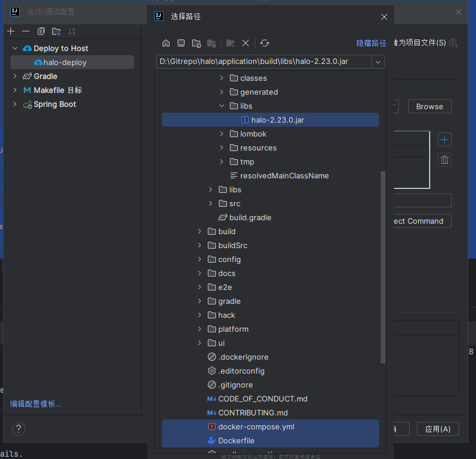Click the Browse button
Screen dimensions: 476x459
click(430, 106)
